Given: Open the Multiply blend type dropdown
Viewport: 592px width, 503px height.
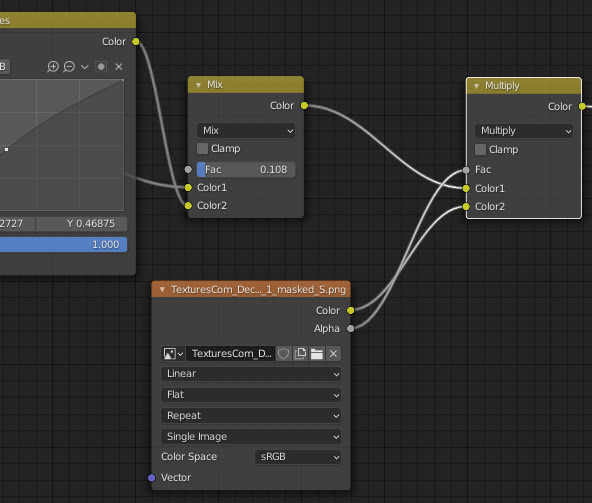Looking at the screenshot, I should click(524, 131).
